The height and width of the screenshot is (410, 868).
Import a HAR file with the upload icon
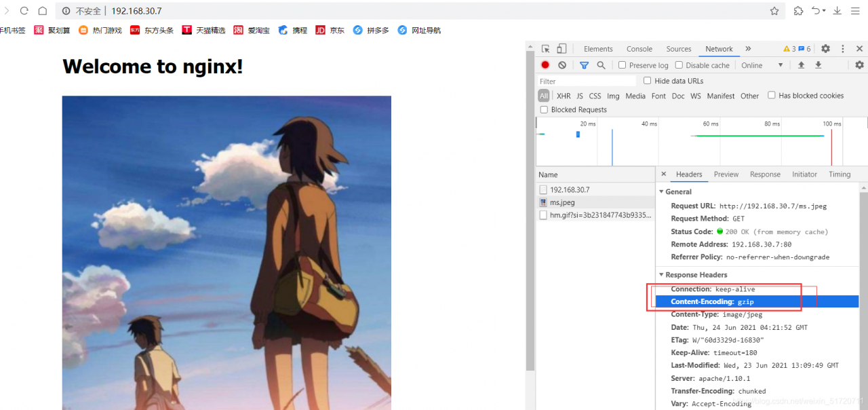click(801, 65)
